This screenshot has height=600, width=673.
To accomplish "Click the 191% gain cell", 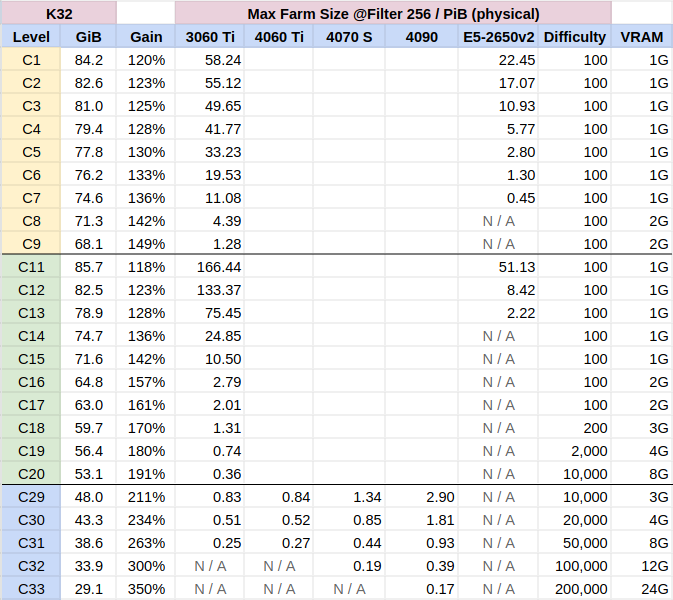I will (146, 474).
